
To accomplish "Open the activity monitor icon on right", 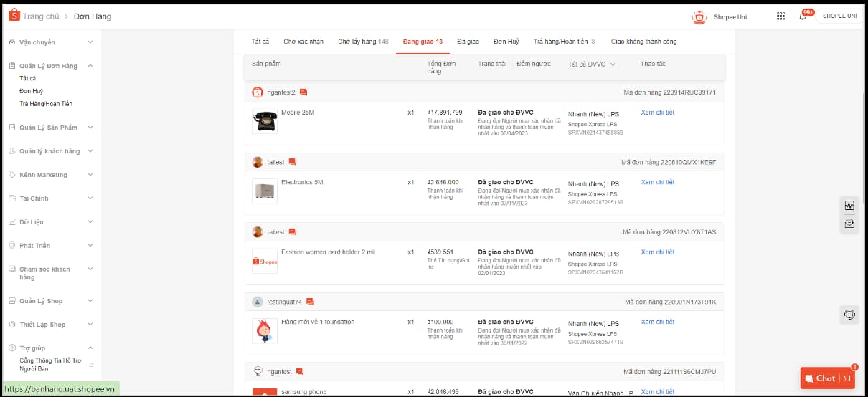I will [x=849, y=206].
